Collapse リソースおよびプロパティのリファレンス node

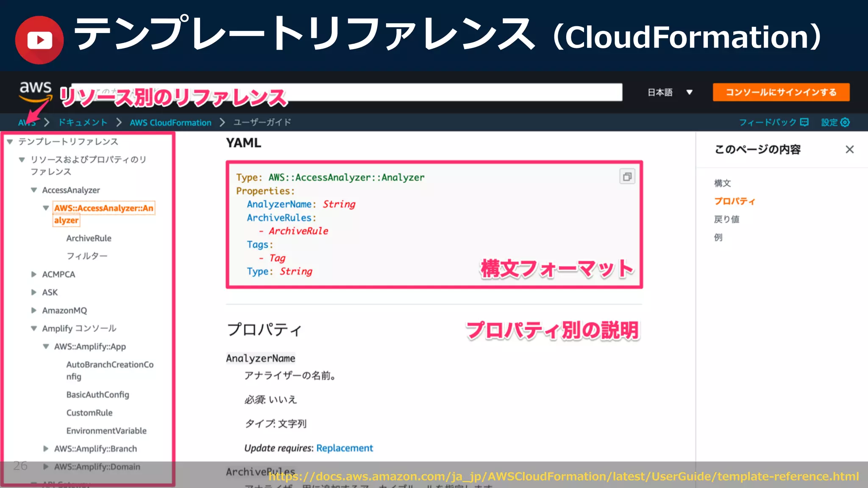click(x=22, y=160)
